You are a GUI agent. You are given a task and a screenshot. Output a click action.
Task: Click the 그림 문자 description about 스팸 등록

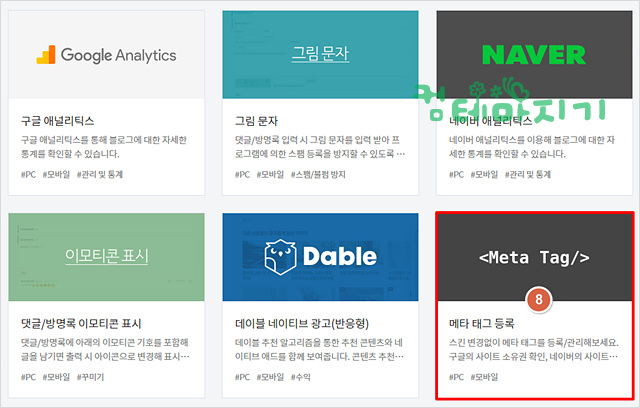pos(320,147)
